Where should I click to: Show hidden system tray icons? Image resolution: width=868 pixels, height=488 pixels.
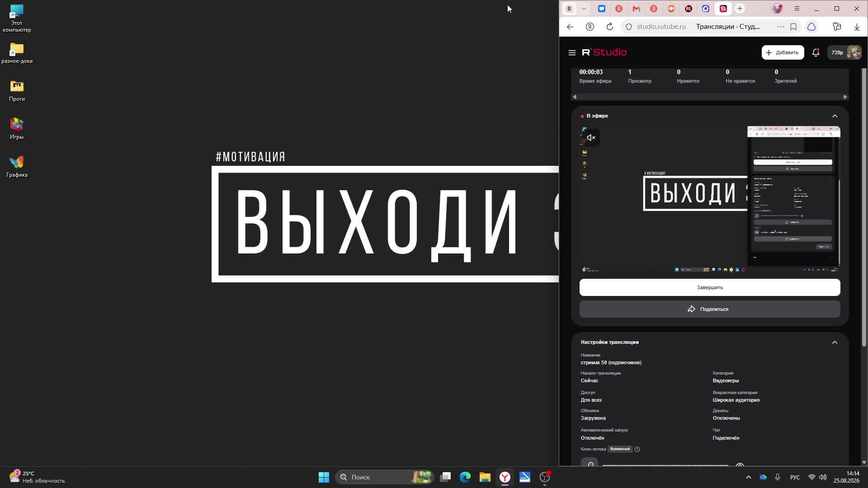(748, 477)
